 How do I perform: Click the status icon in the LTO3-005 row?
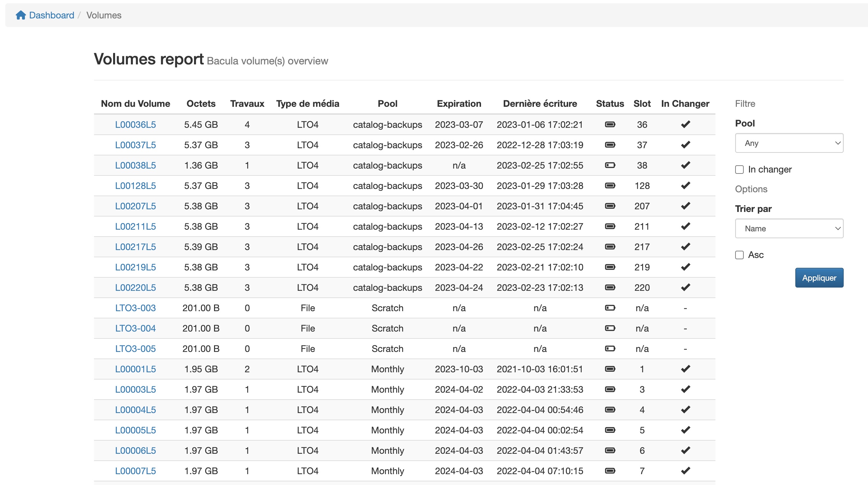(610, 349)
